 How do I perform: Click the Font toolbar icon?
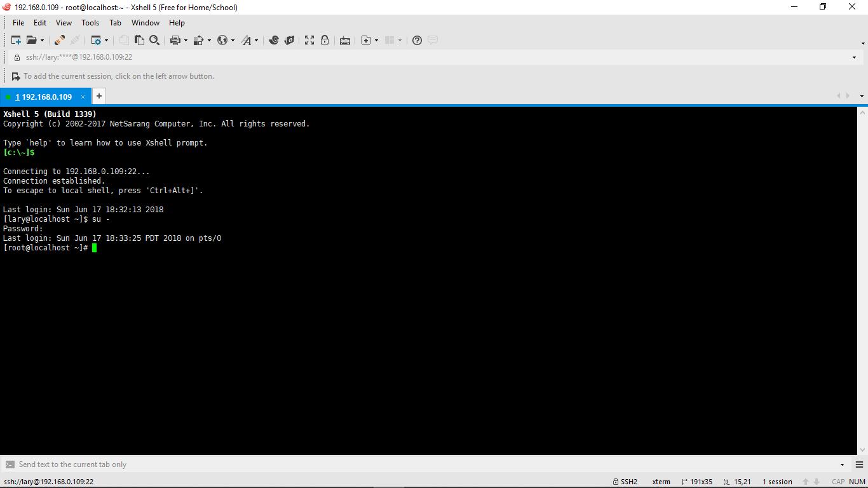(247, 40)
